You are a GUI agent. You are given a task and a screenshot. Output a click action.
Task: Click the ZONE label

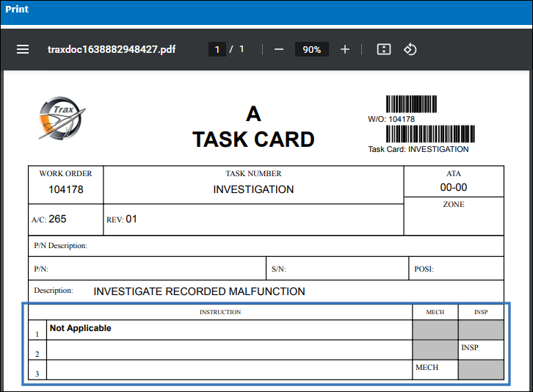click(x=454, y=204)
